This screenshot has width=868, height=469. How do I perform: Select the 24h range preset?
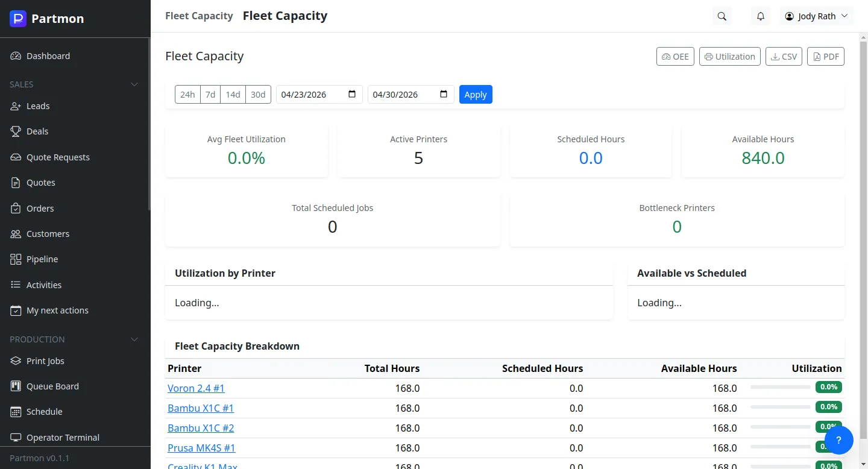point(187,95)
